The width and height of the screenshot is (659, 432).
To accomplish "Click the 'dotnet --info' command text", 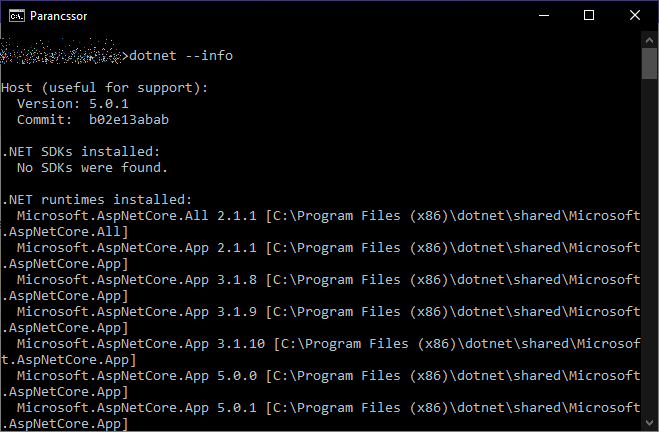I will click(x=182, y=55).
